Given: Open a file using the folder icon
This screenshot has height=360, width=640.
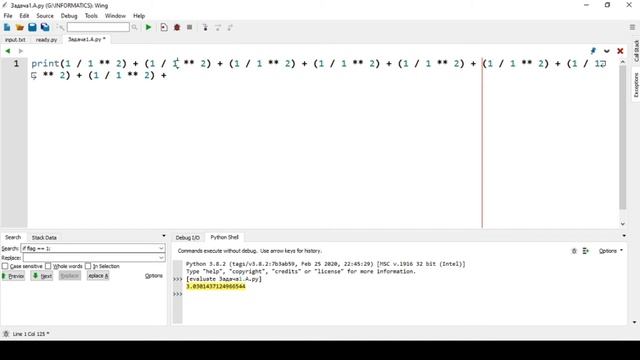Looking at the screenshot, I should [x=20, y=27].
